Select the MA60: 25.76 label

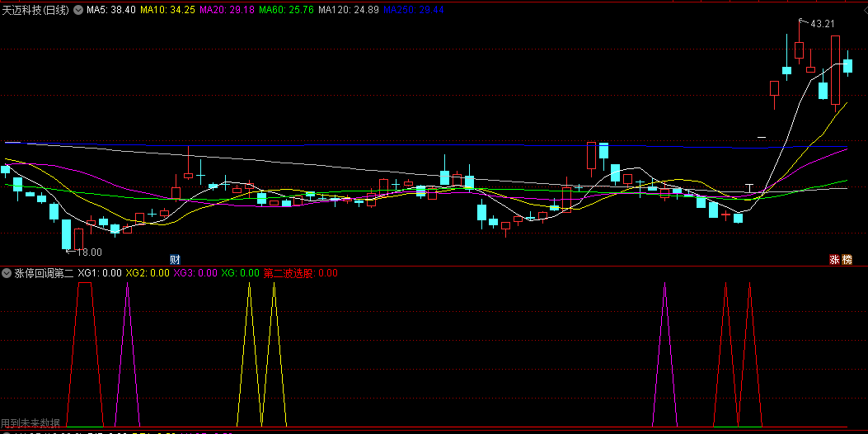286,9
